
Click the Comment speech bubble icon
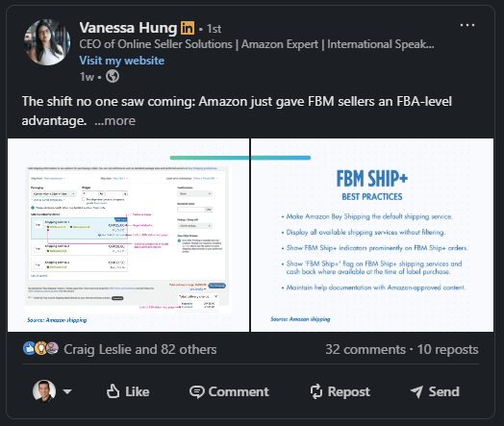(197, 391)
